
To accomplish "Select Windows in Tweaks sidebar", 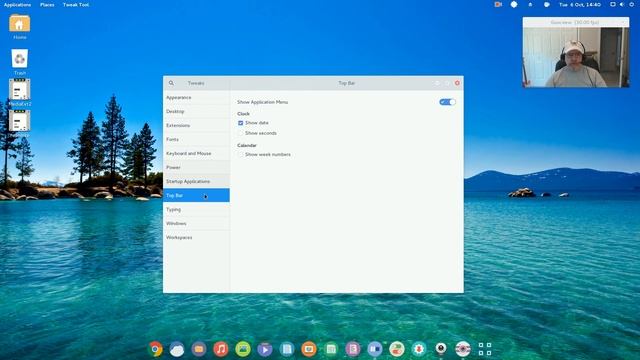I will [196, 223].
